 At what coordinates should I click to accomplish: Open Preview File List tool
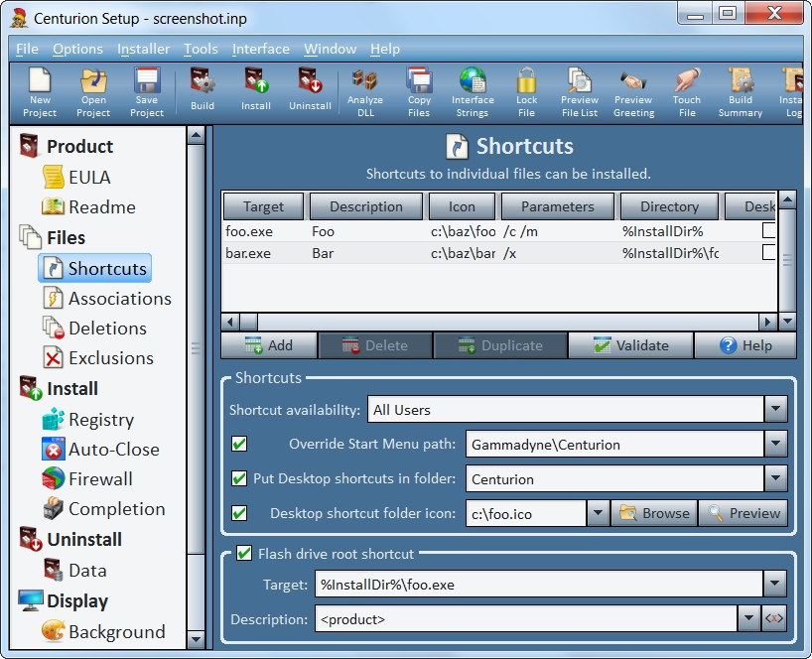pos(580,92)
